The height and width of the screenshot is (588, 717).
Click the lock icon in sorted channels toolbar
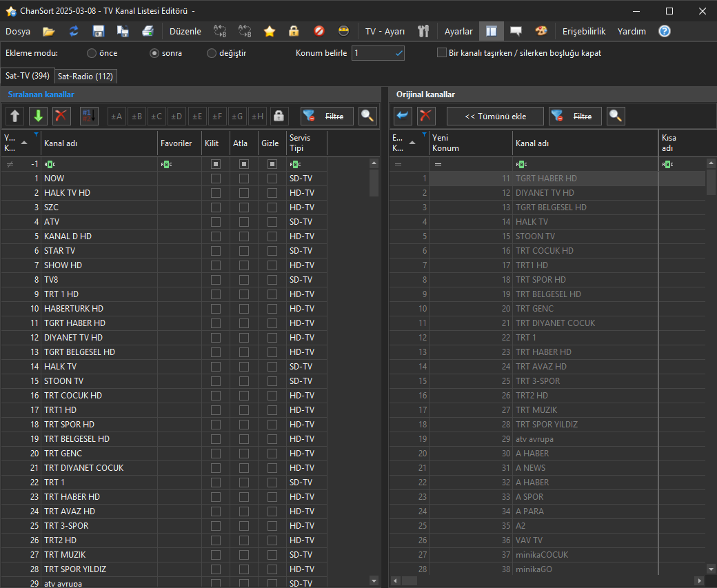click(x=279, y=116)
